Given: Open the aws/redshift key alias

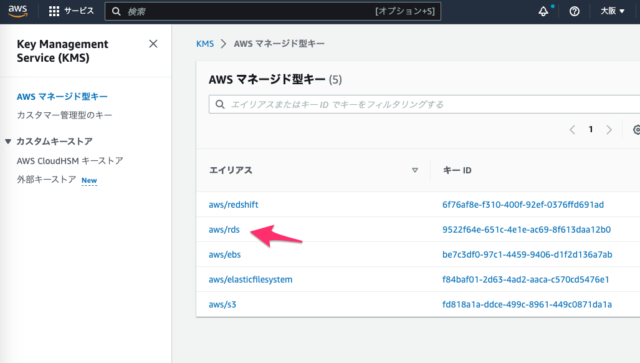Looking at the screenshot, I should click(x=233, y=205).
